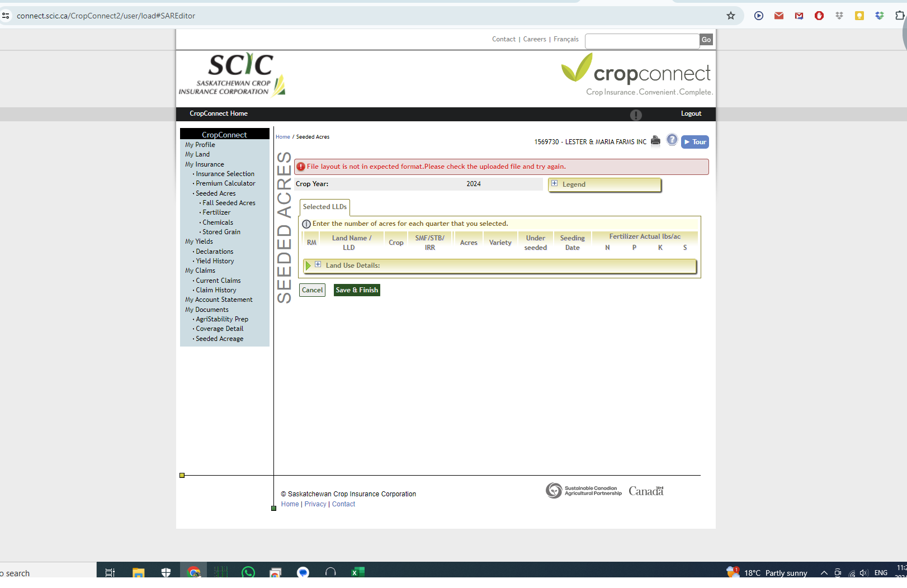
Task: Click the Cancel button
Action: 312,290
